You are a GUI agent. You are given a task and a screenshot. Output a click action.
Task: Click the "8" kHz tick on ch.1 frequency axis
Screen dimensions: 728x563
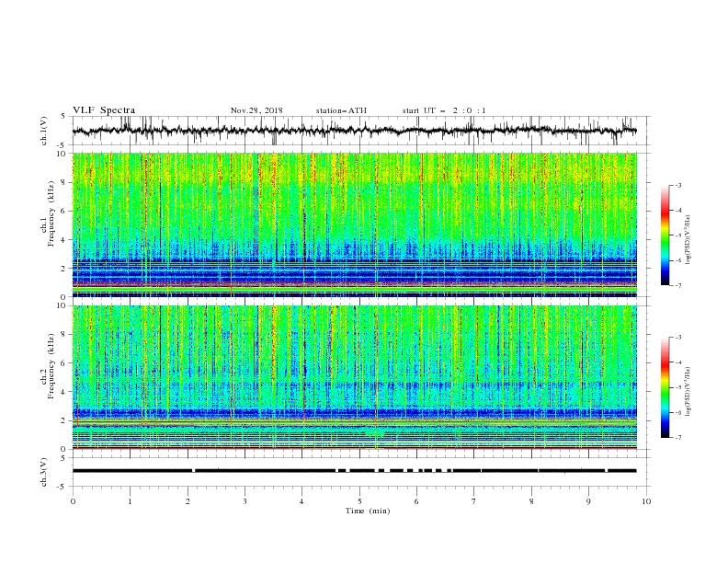[63, 182]
